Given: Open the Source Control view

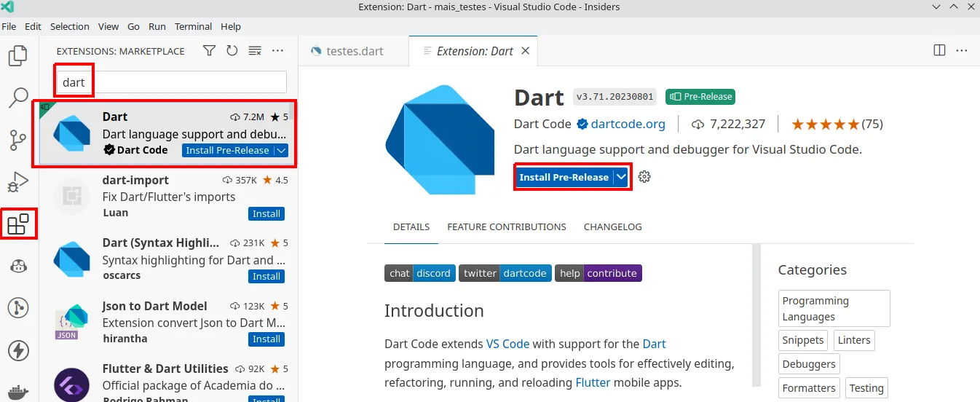Looking at the screenshot, I should (17, 139).
